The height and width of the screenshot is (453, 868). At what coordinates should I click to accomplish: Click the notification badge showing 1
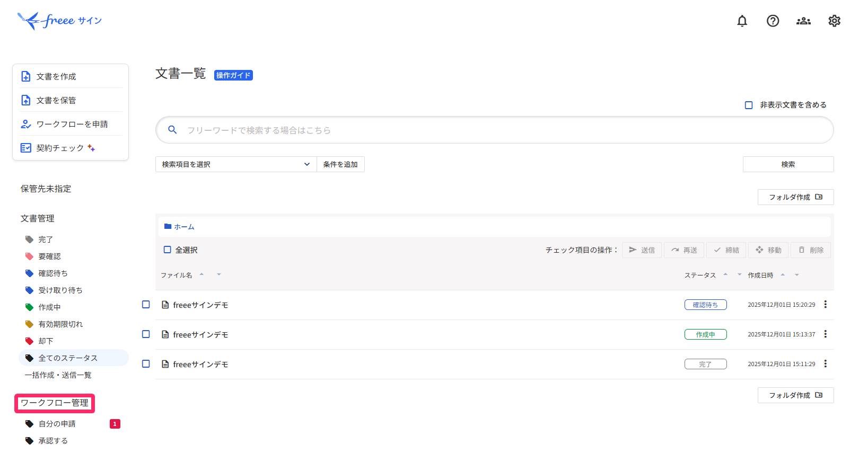click(x=115, y=424)
